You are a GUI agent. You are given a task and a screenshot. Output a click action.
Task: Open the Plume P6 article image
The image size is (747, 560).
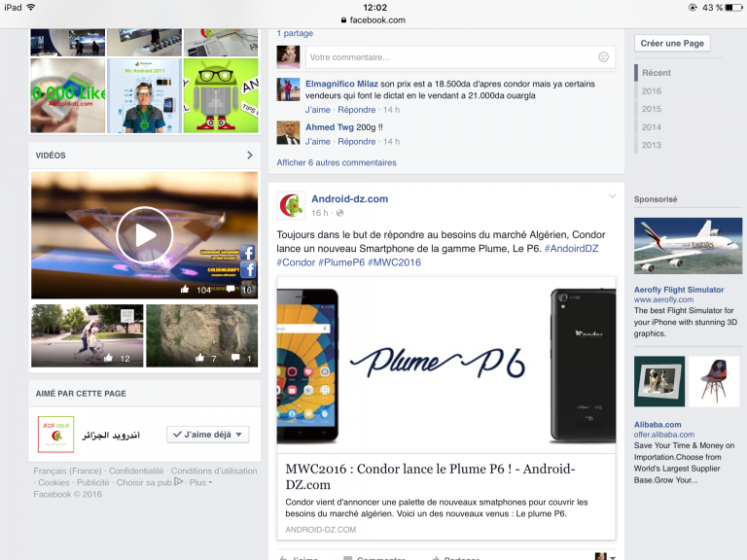click(x=445, y=365)
